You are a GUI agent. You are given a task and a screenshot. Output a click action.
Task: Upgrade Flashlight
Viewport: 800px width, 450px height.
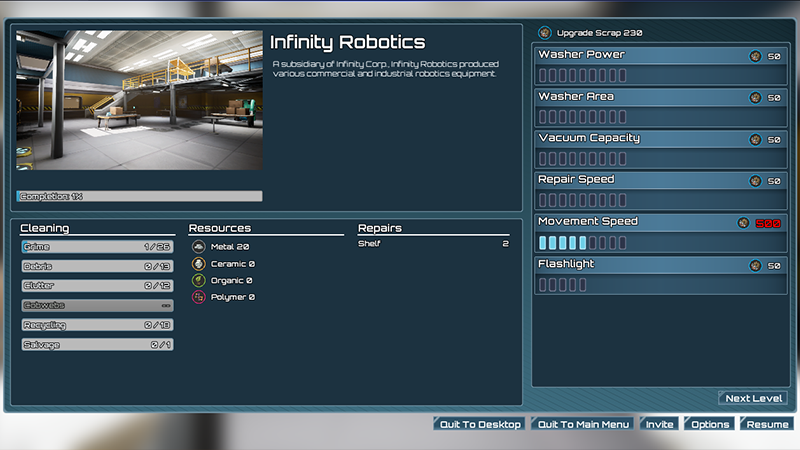click(660, 264)
